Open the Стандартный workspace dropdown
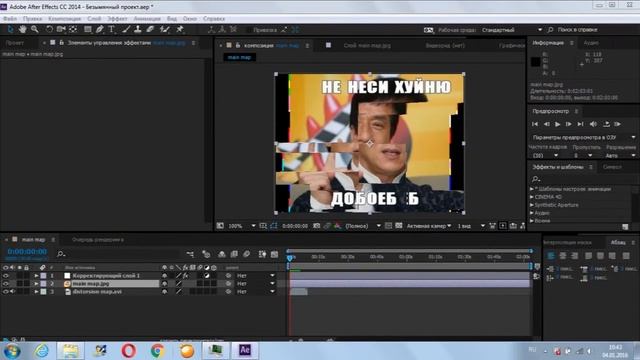 point(512,30)
